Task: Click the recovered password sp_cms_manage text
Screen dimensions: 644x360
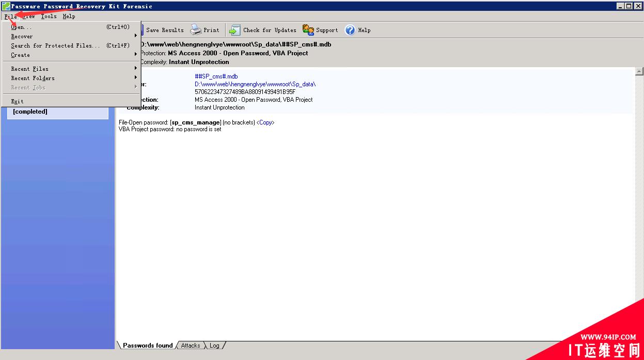Action: (196, 122)
